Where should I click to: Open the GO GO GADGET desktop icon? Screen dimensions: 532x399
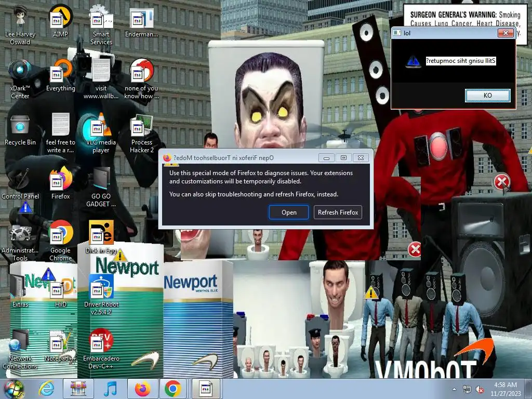click(101, 187)
